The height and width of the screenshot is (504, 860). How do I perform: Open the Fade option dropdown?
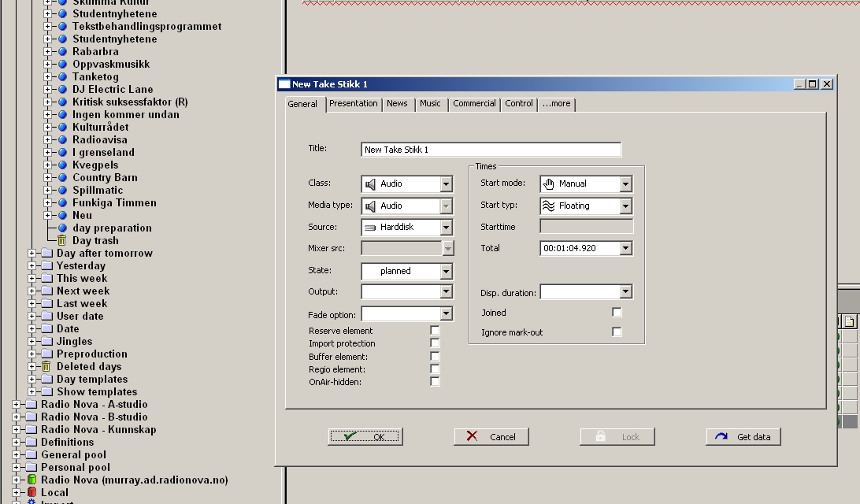pyautogui.click(x=446, y=313)
